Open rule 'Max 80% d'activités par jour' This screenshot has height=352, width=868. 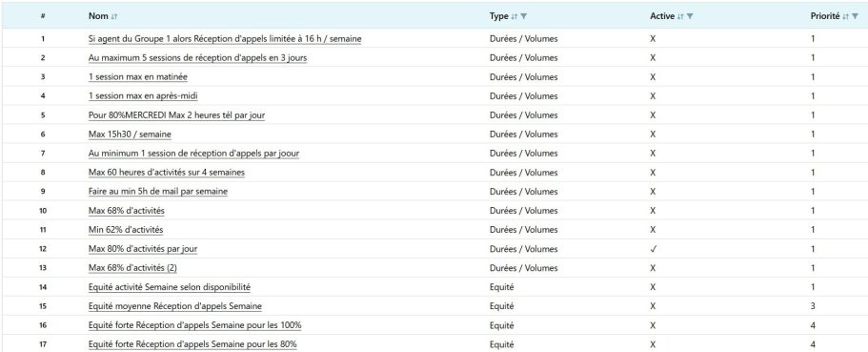143,249
